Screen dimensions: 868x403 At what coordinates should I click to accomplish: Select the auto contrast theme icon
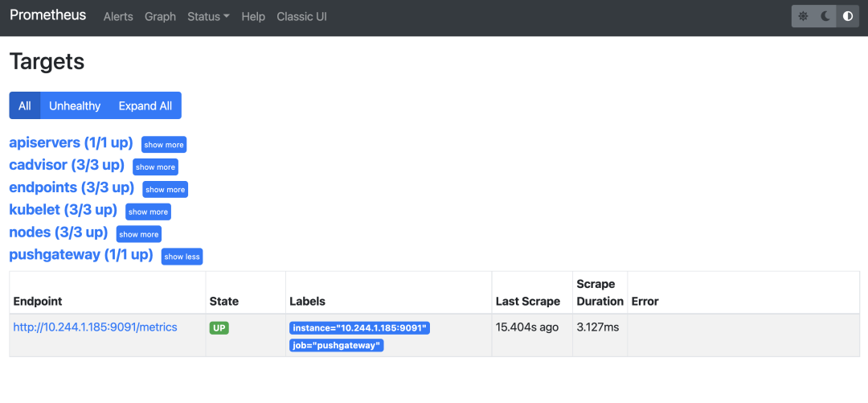point(847,16)
